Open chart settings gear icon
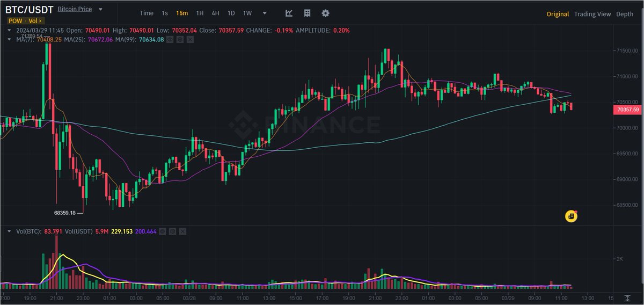 click(325, 13)
